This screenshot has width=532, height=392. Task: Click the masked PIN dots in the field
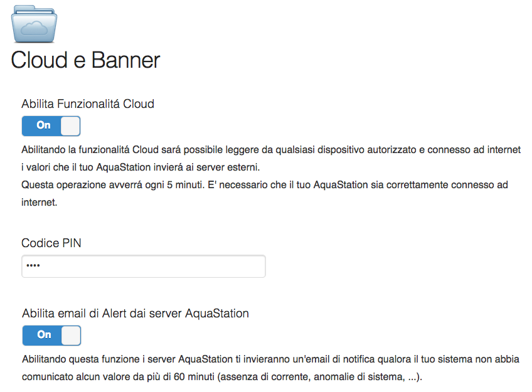coord(33,265)
